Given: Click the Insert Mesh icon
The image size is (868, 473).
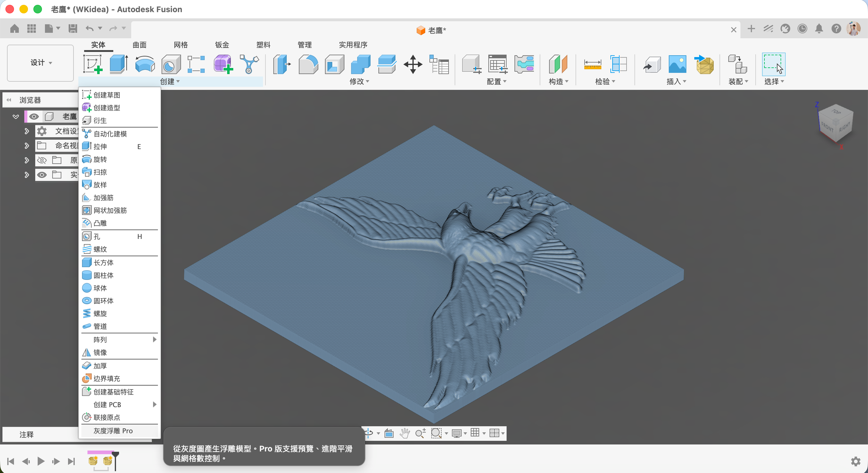Looking at the screenshot, I should (x=704, y=64).
